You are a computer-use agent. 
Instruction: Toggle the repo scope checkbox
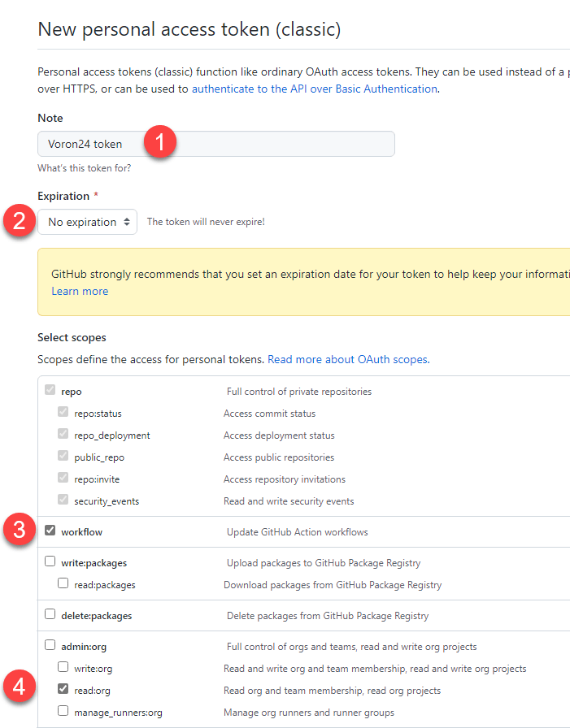pos(50,391)
